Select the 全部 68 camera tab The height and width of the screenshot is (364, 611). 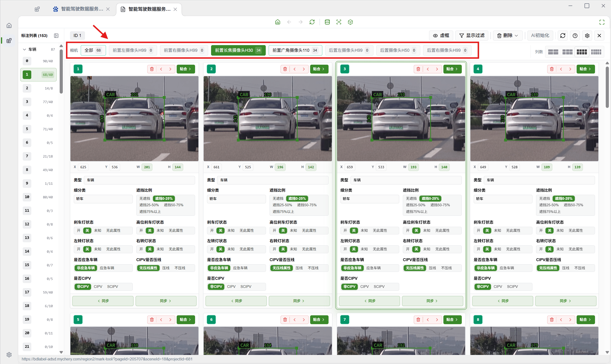[x=93, y=50]
